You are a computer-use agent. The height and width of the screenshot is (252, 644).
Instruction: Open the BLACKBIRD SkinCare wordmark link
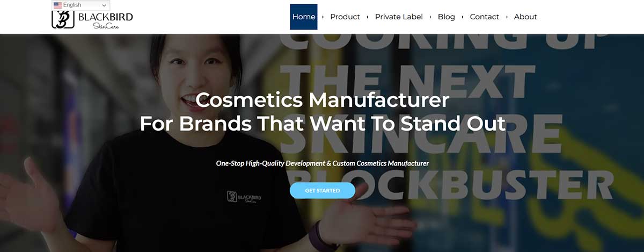105,20
